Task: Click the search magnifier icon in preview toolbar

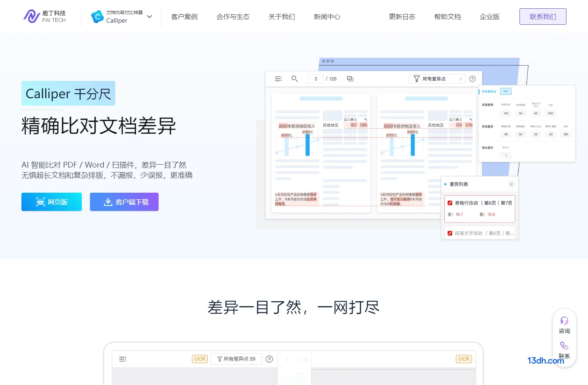Action: 294,78
